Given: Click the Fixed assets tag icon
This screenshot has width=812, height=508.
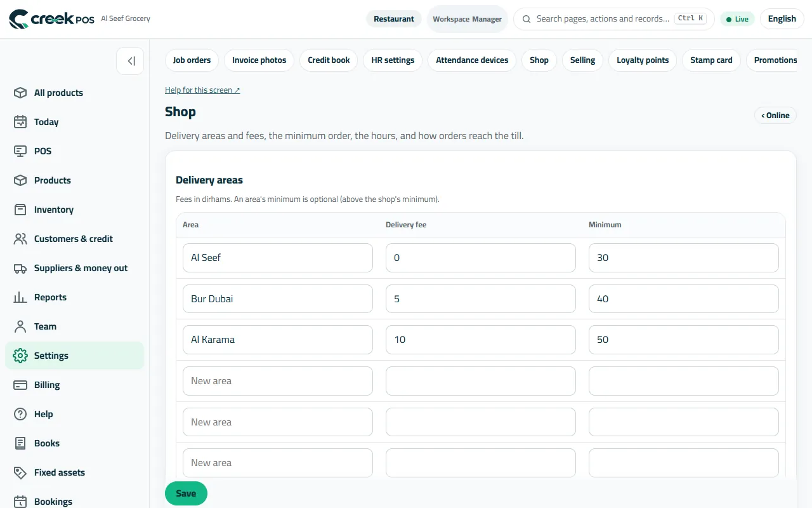Looking at the screenshot, I should click(x=20, y=472).
